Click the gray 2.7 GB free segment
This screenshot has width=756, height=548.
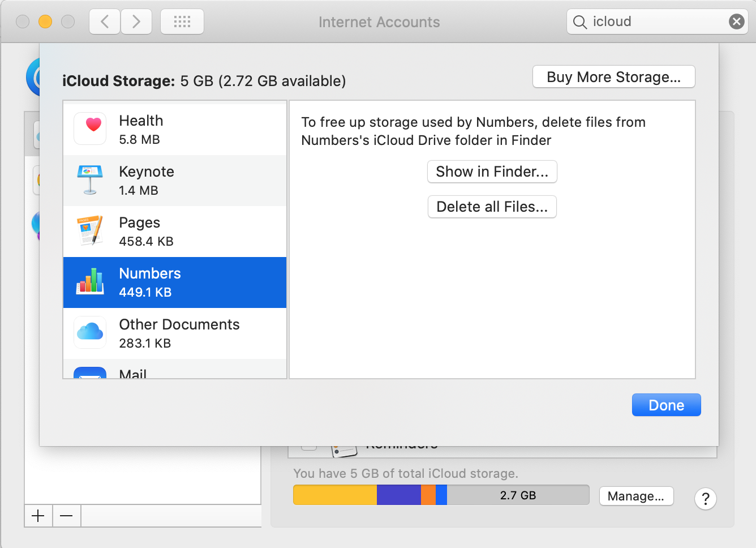click(x=518, y=495)
